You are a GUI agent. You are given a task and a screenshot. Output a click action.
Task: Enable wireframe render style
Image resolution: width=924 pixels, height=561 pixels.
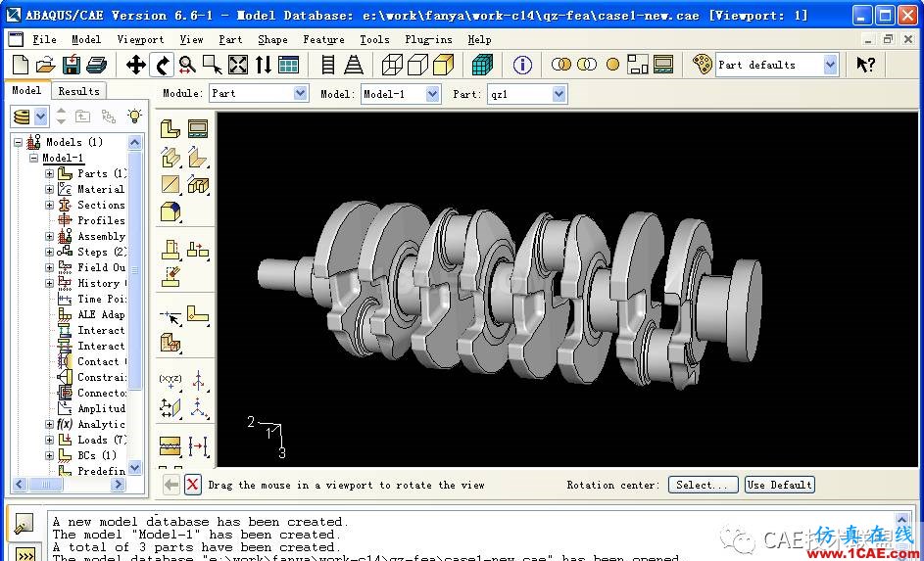point(392,65)
